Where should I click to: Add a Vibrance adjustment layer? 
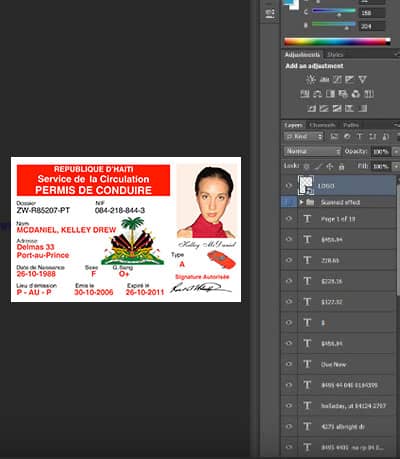[x=362, y=79]
